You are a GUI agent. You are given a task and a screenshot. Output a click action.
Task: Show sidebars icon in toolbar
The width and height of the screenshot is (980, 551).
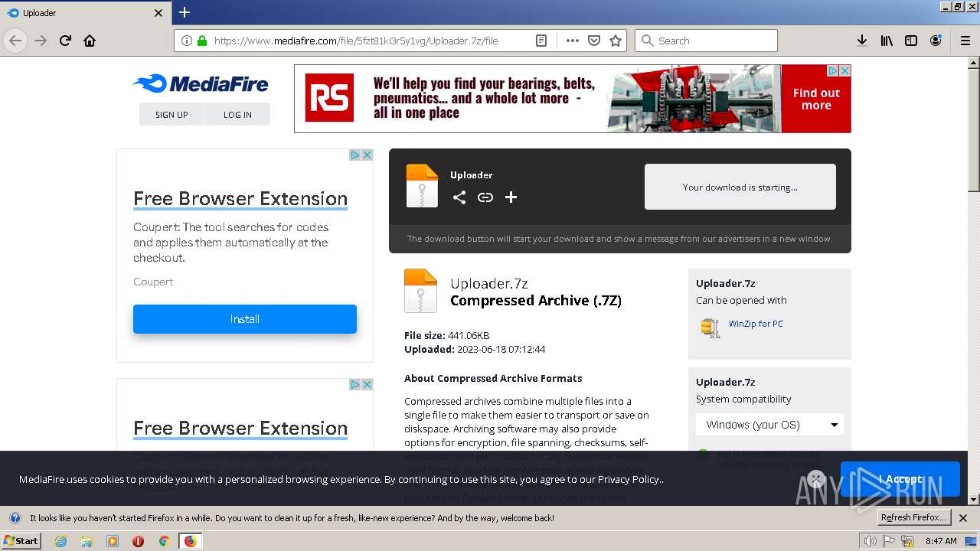[911, 41]
